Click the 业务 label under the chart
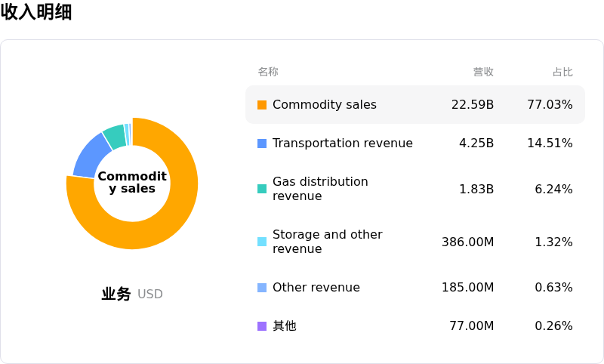604x364 pixels. pyautogui.click(x=116, y=294)
